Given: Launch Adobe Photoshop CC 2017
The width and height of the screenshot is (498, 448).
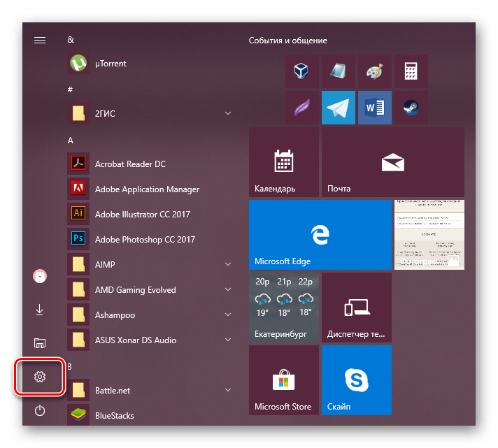Looking at the screenshot, I should [x=149, y=239].
